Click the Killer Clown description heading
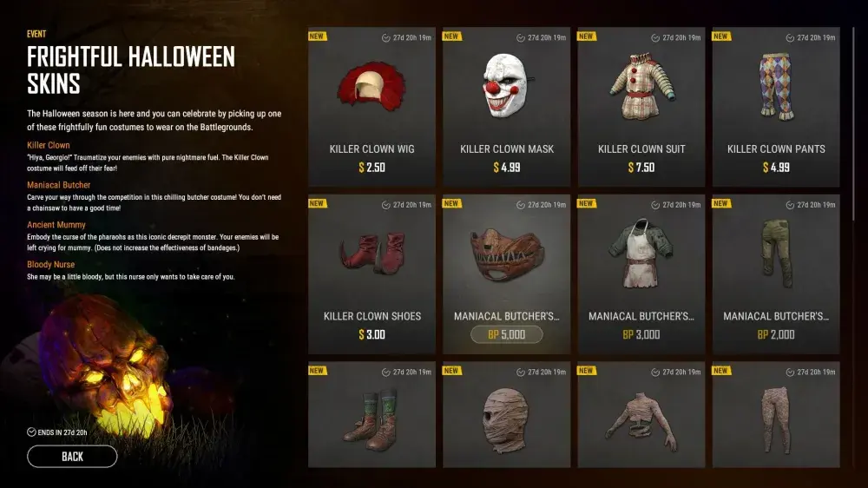Image resolution: width=868 pixels, height=488 pixels. click(x=48, y=145)
